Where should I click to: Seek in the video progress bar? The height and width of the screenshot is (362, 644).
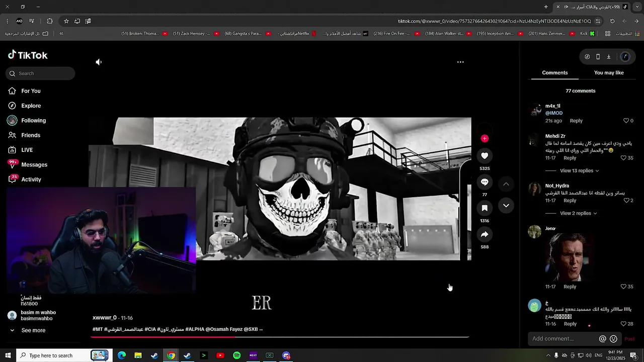(x=280, y=337)
